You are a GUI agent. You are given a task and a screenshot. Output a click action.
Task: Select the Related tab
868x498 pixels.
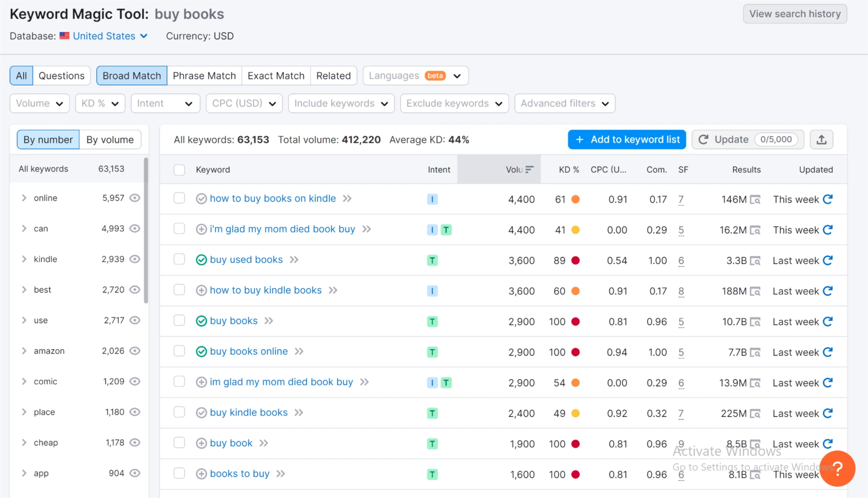pyautogui.click(x=333, y=76)
